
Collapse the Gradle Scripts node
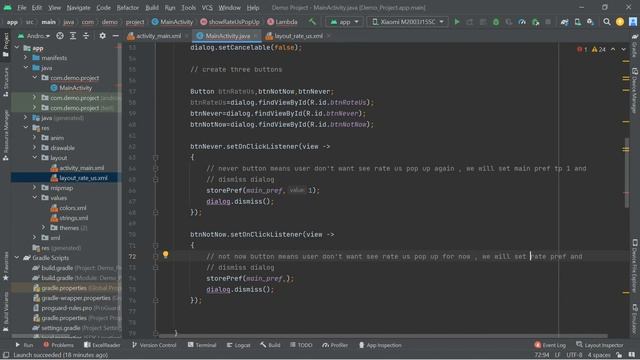[x=17, y=258]
